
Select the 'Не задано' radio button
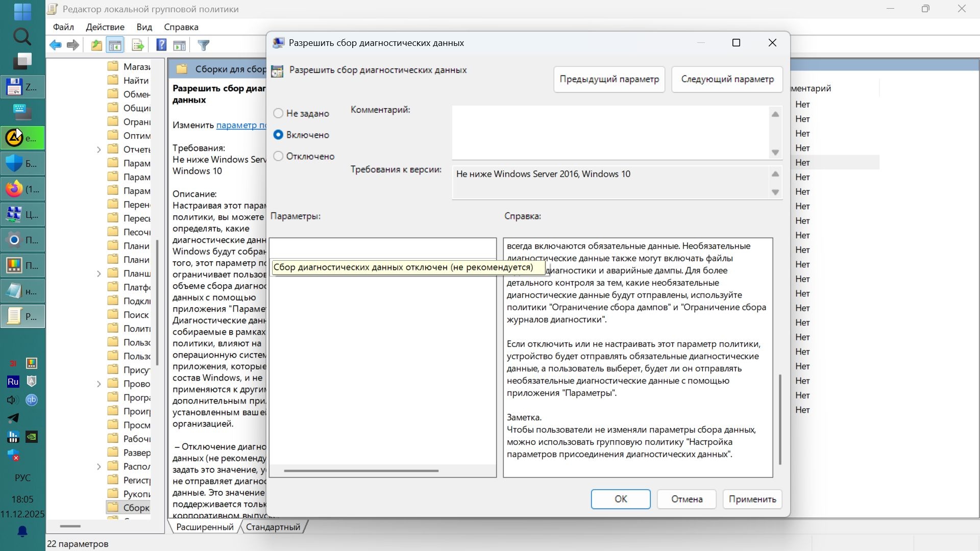click(x=278, y=113)
